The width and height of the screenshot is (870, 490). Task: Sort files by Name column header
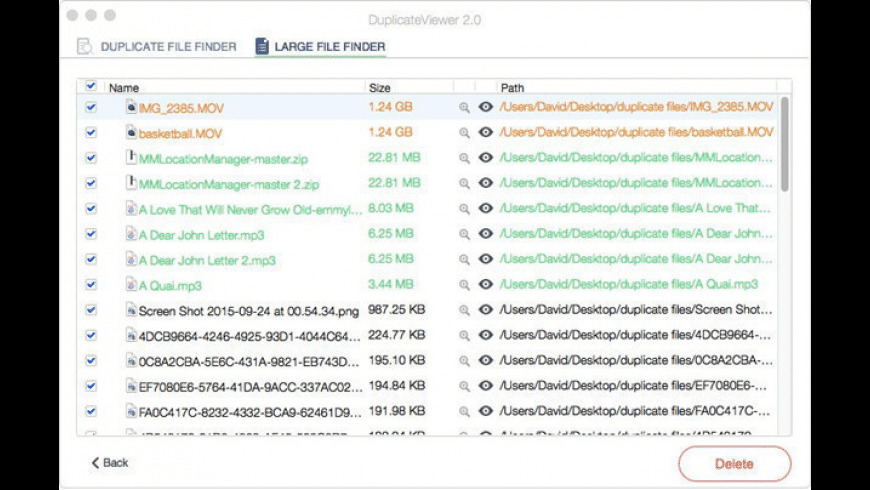pyautogui.click(x=124, y=88)
